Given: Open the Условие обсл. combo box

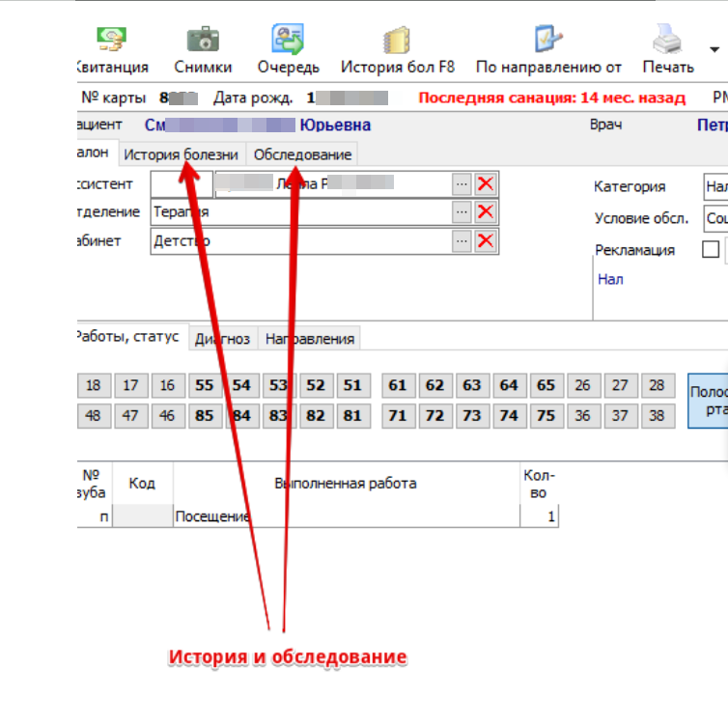Looking at the screenshot, I should [715, 218].
